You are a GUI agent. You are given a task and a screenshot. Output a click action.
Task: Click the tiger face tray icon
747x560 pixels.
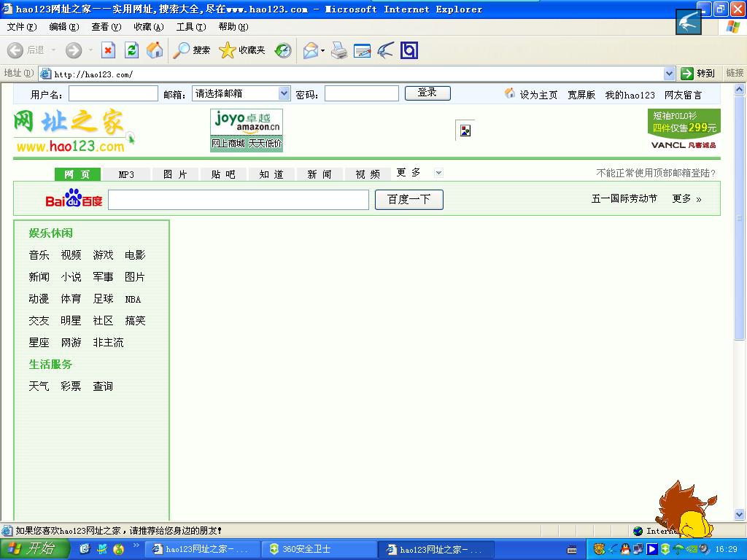pos(600,549)
